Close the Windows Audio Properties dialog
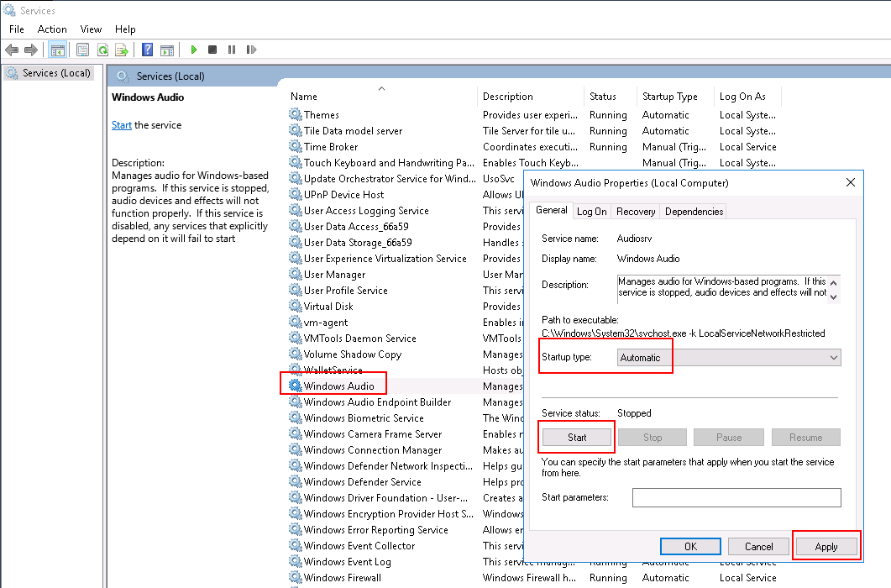Screen dimensions: 891x588 point(850,182)
